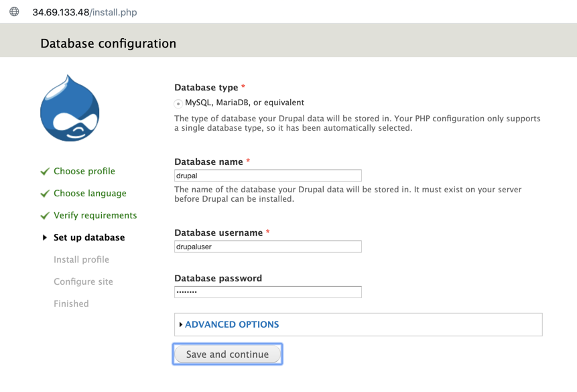
Task: Click into the Database password field
Action: pyautogui.click(x=267, y=291)
